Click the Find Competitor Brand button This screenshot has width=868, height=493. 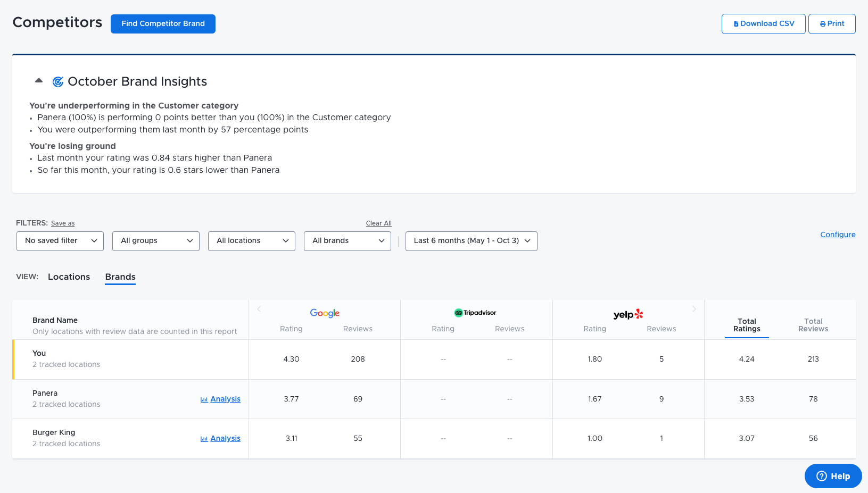pyautogui.click(x=163, y=24)
